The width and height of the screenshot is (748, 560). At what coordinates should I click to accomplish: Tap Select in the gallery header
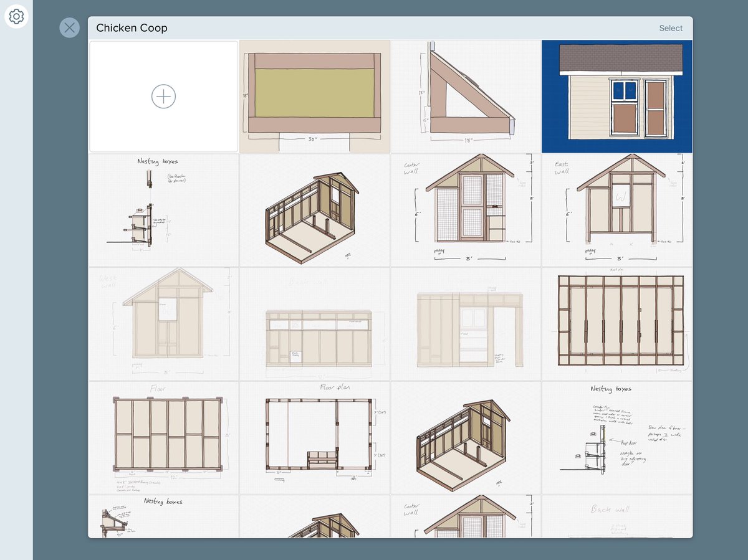(x=671, y=28)
